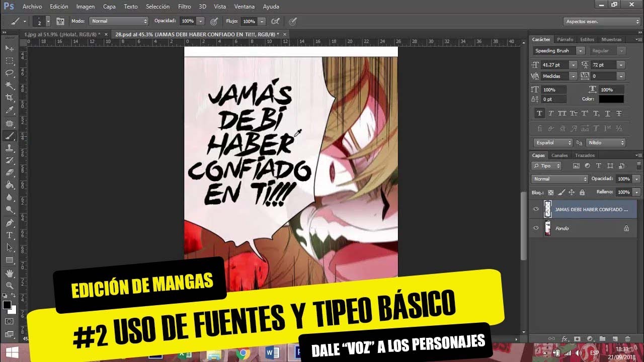Select the Horizontal Type tool
The height and width of the screenshot is (362, 644).
[10, 235]
